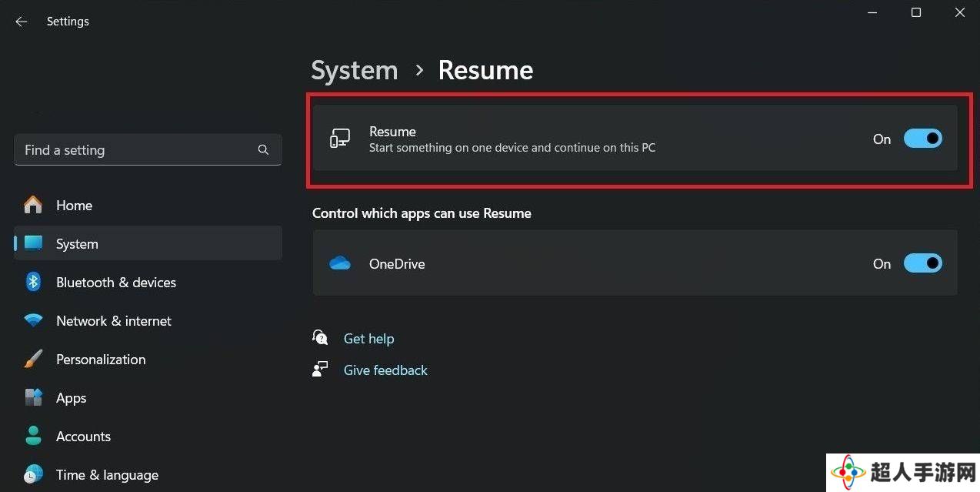
Task: Turn off OneDrive Resume toggle
Action: click(922, 263)
